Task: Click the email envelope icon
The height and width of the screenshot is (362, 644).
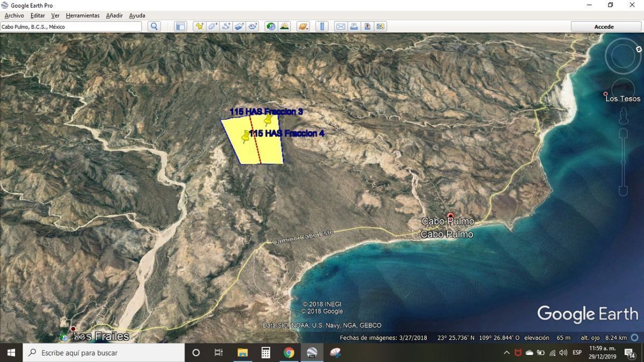Action: (x=340, y=26)
